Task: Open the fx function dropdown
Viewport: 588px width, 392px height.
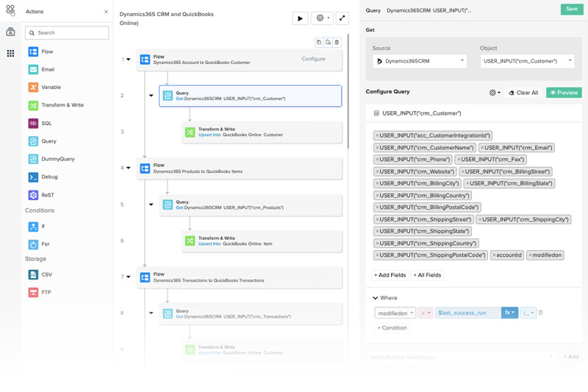Action: click(509, 313)
